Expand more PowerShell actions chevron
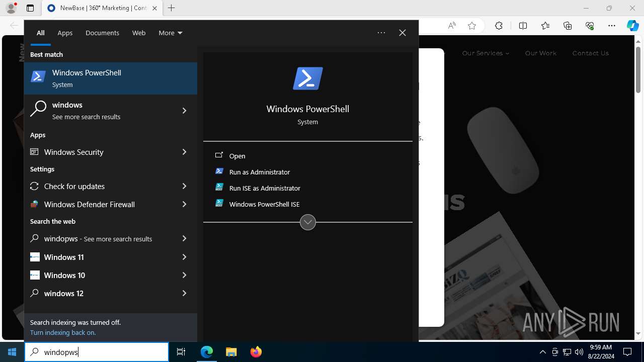Viewport: 644px width, 362px height. tap(308, 222)
